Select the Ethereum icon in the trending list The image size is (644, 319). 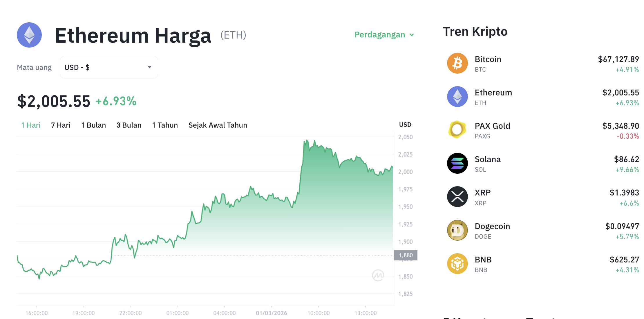pyautogui.click(x=457, y=96)
